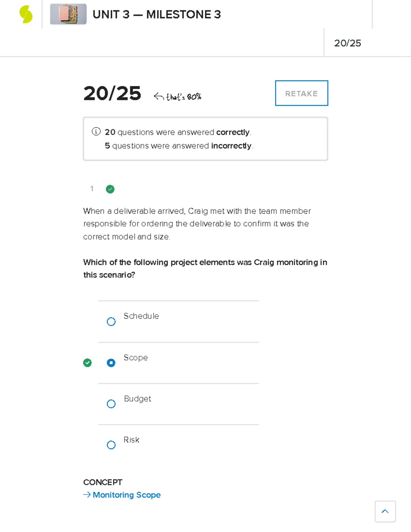Viewport: 411px width, 532px height.
Task: Click the course thumbnail with colorful books
Action: coord(68,14)
